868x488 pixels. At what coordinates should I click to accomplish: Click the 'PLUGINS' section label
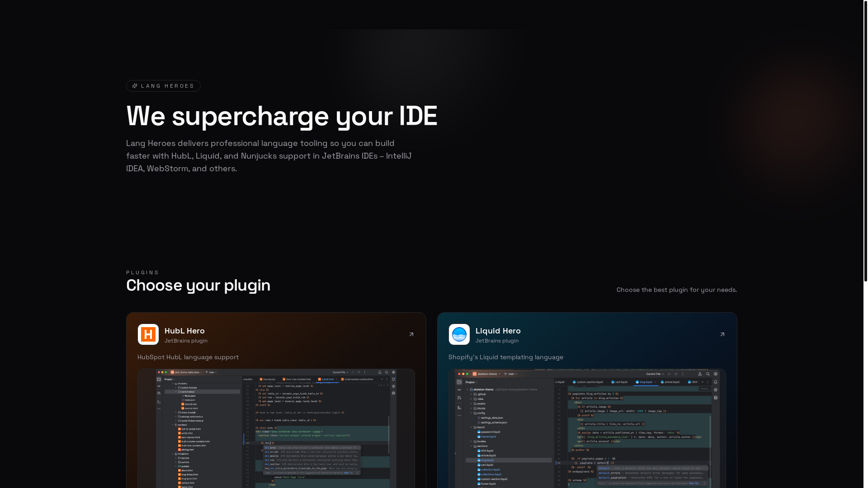[x=142, y=272]
